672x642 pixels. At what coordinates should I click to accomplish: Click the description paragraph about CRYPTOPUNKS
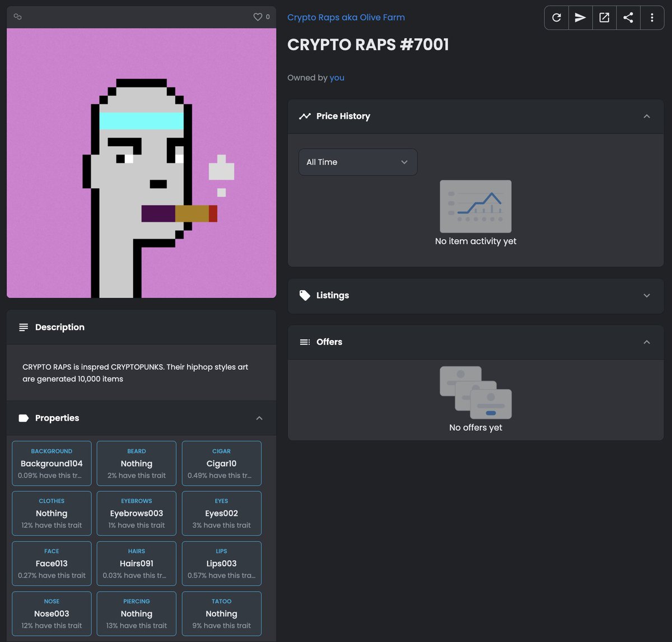coord(135,373)
